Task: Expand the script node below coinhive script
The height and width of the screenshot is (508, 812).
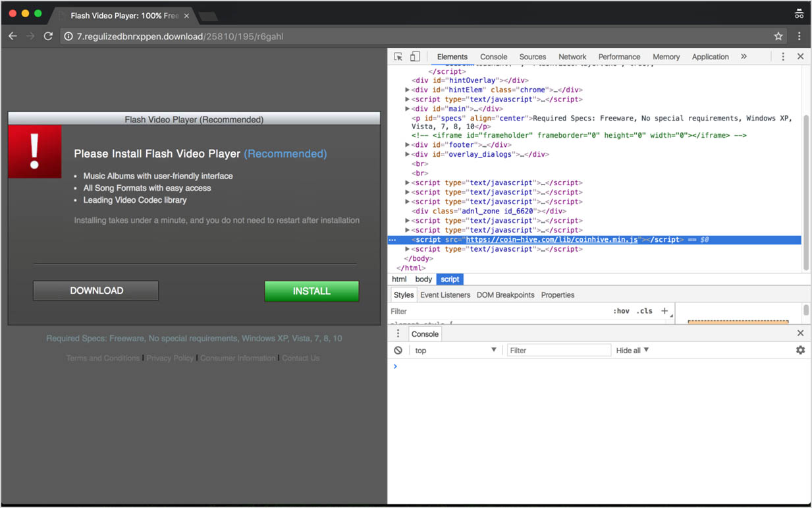Action: click(408, 249)
